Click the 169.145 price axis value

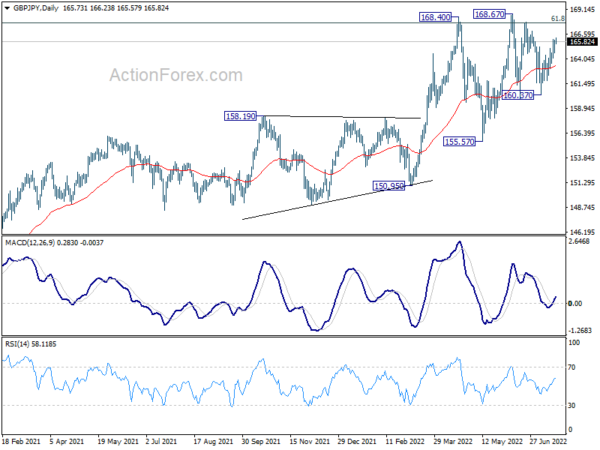point(582,10)
